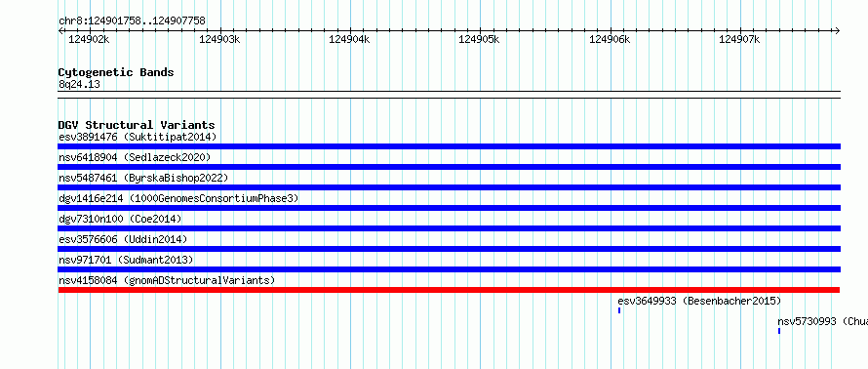Select the small blue marker under esv3649933

coord(619,310)
